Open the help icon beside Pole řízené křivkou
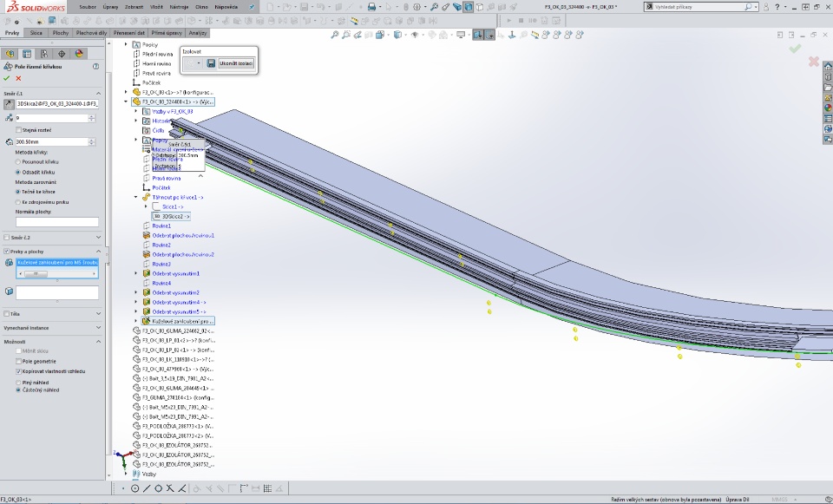 coord(97,67)
